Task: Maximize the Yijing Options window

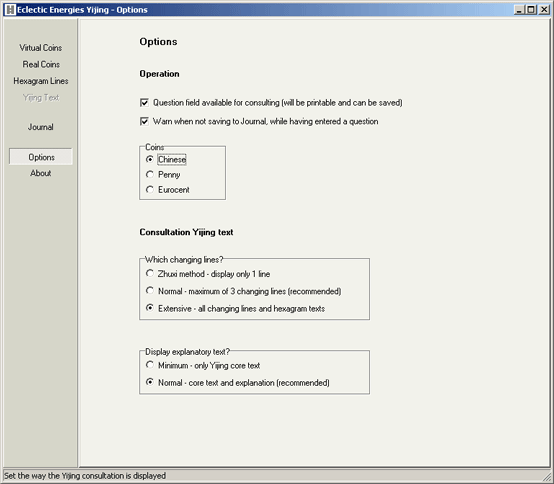Action: (531, 10)
